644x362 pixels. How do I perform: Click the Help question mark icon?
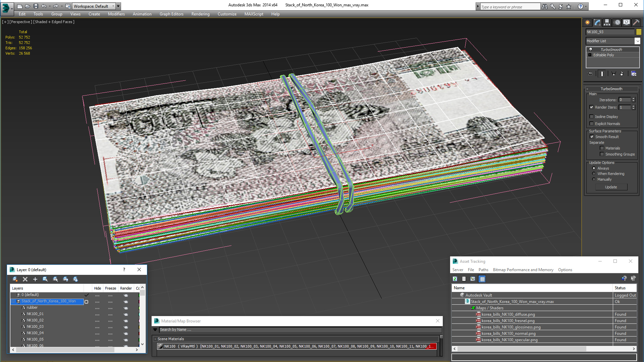[581, 6]
